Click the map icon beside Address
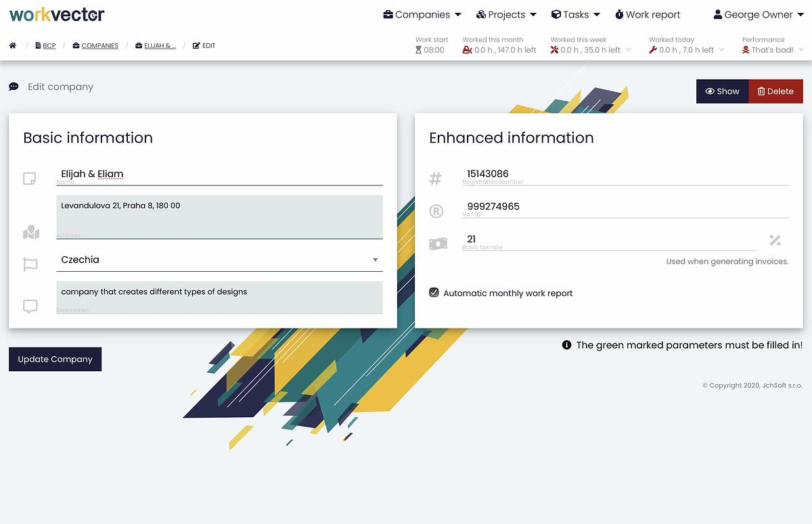Image resolution: width=812 pixels, height=524 pixels. click(31, 233)
